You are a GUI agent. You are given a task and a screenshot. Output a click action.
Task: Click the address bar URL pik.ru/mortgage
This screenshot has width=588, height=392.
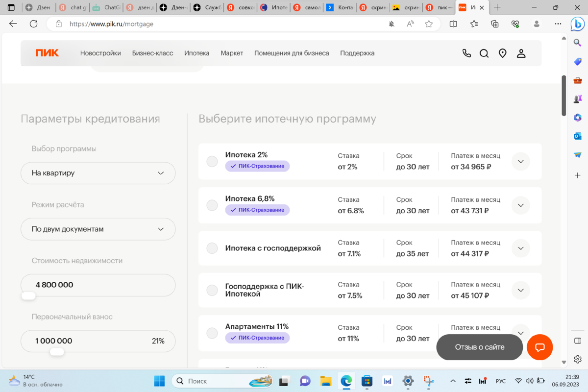(111, 24)
